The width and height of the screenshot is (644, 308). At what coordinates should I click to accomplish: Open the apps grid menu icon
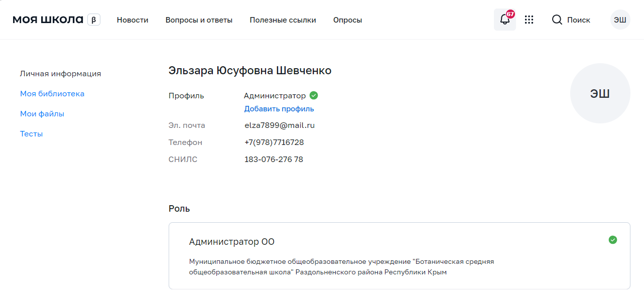529,20
